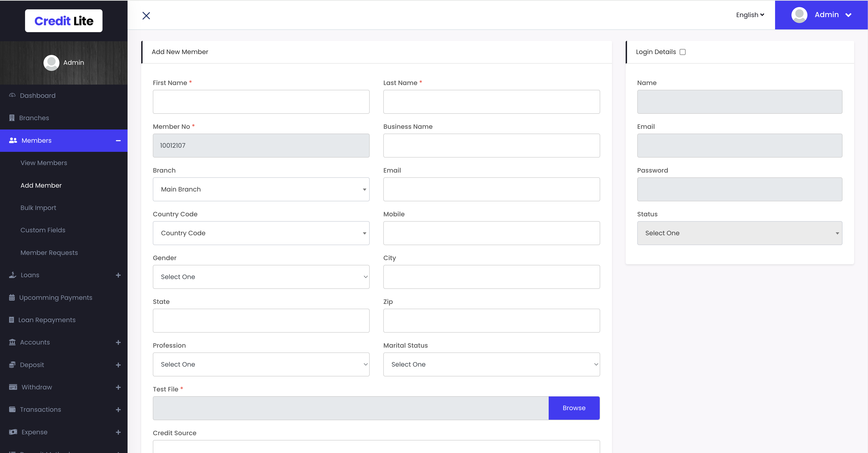Open the Gender Select One dropdown
This screenshot has height=453, width=868.
[x=261, y=277]
